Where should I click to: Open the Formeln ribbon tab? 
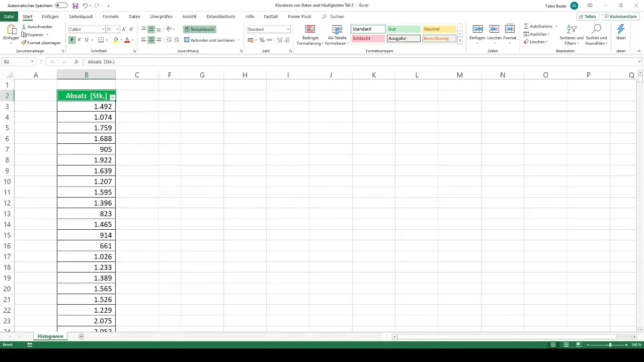111,17
